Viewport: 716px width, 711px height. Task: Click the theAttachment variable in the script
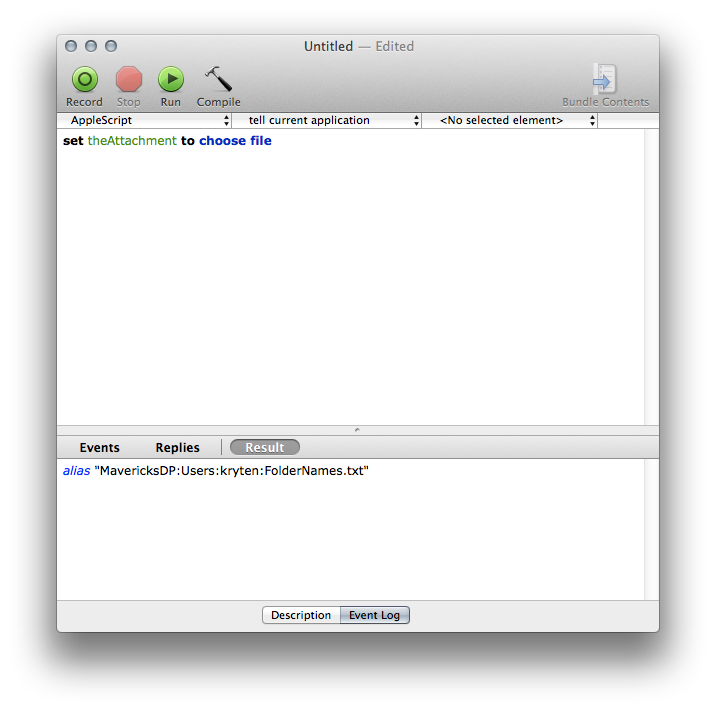132,141
